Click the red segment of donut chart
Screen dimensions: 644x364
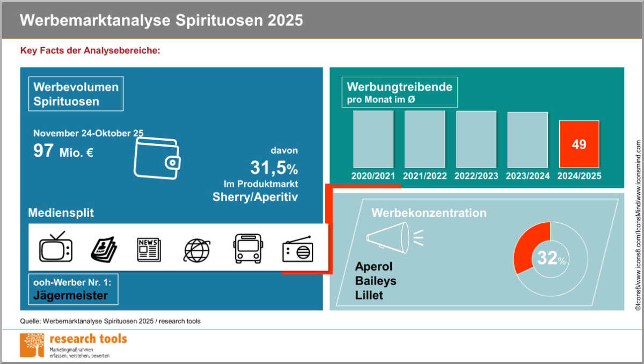(528, 244)
